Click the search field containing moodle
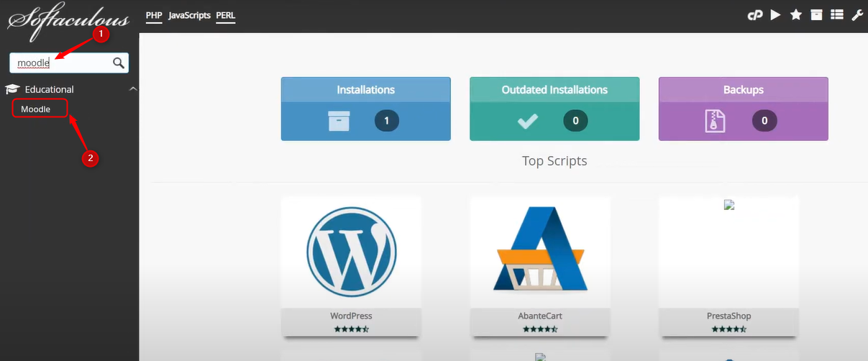 (x=69, y=63)
